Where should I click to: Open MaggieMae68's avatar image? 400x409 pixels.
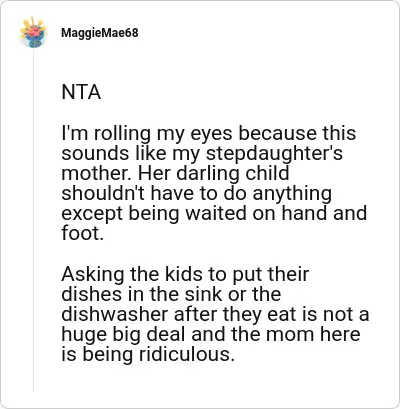pyautogui.click(x=33, y=33)
